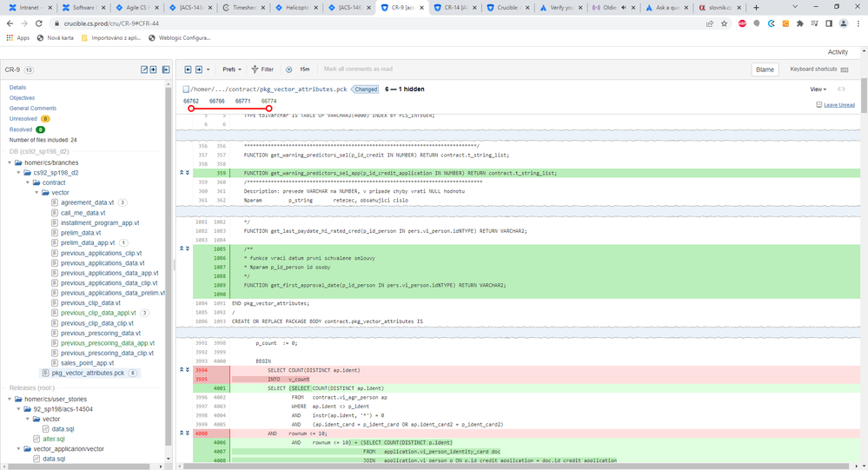Viewport: 868px width, 470px height.
Task: Collapse the 92_sp198/acs-14504 folder
Action: point(18,409)
